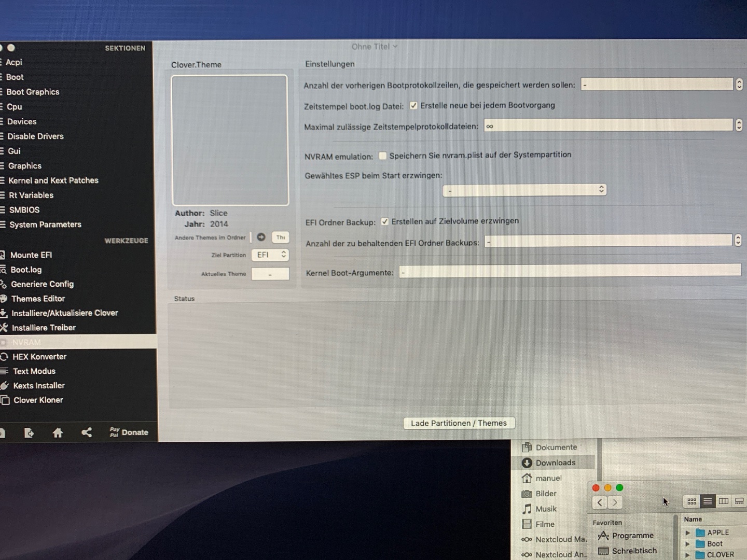The image size is (747, 560).
Task: Select the NVRAM tool entry
Action: click(78, 342)
